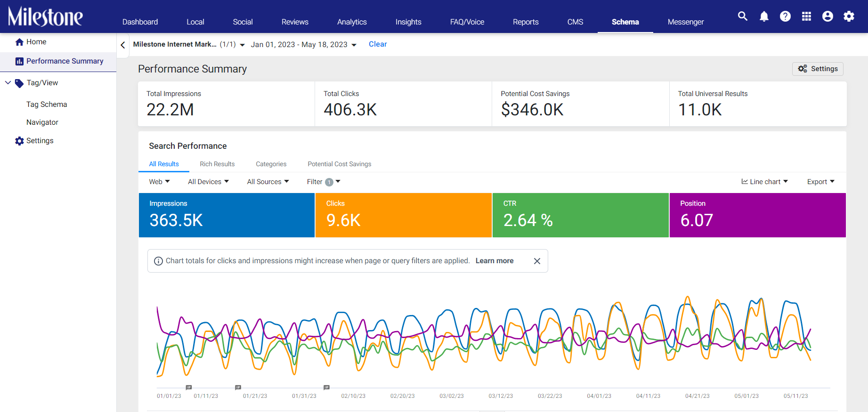868x412 pixels.
Task: Open the date range dropdown
Action: (304, 44)
